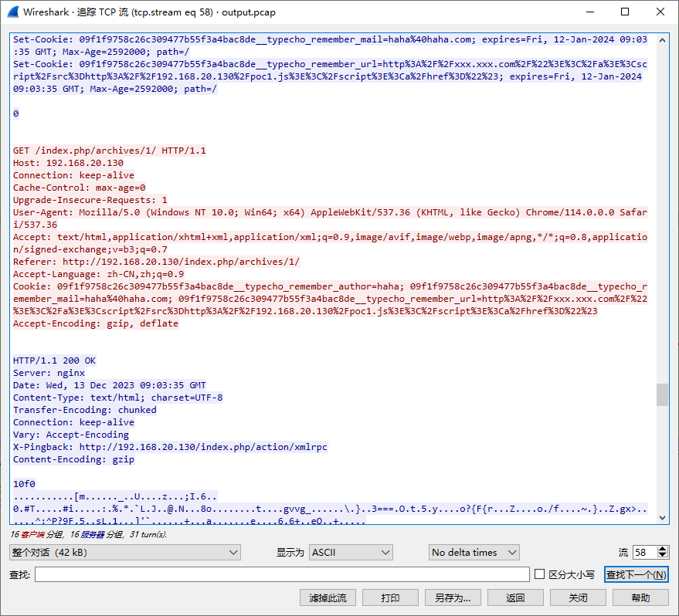Click the scrollbar down arrow
This screenshot has height=616, width=679.
pyautogui.click(x=662, y=518)
